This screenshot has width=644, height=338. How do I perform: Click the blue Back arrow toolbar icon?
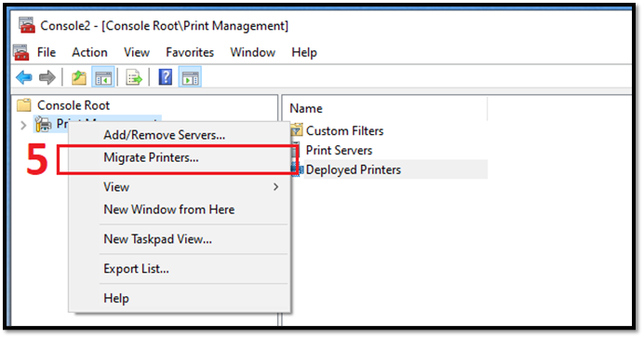point(24,77)
